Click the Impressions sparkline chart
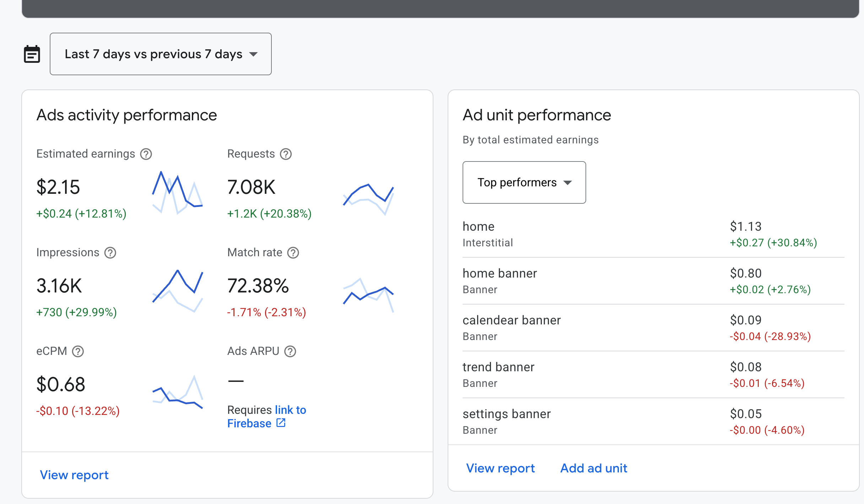Viewport: 864px width, 504px height. tap(177, 291)
